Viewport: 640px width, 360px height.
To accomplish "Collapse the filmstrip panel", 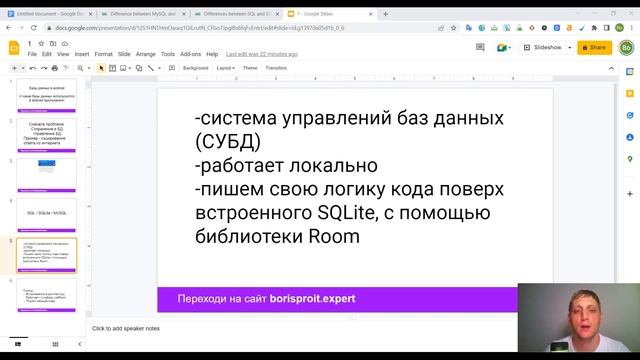I will click(80, 344).
